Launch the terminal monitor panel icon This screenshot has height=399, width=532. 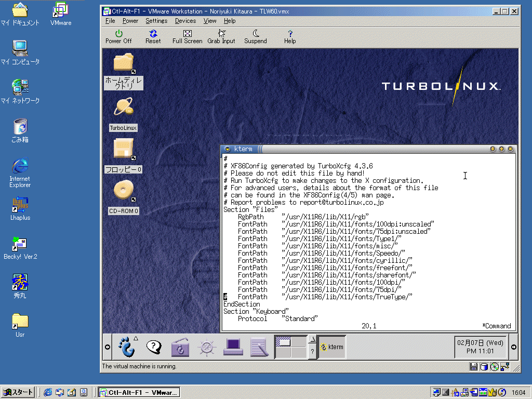[x=233, y=347]
